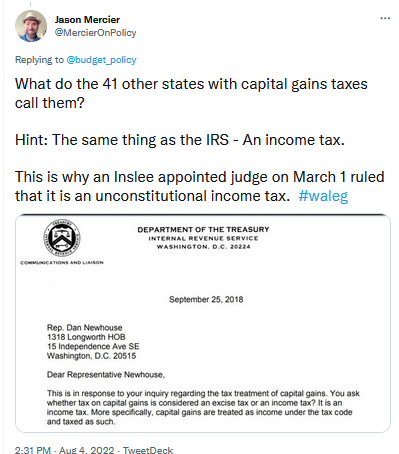
Task: Click the Rep. Dan Newhouse address block
Action: (x=93, y=342)
